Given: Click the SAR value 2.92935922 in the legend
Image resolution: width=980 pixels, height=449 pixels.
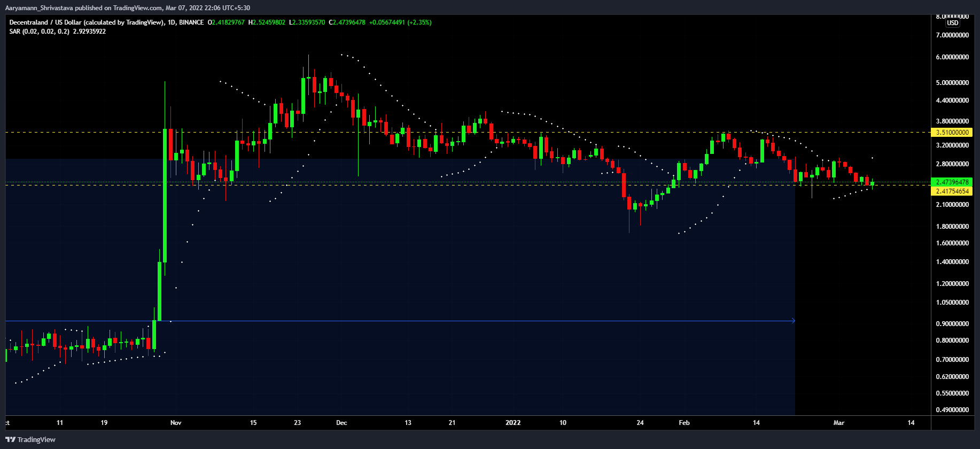Looking at the screenshot, I should click(x=89, y=32).
